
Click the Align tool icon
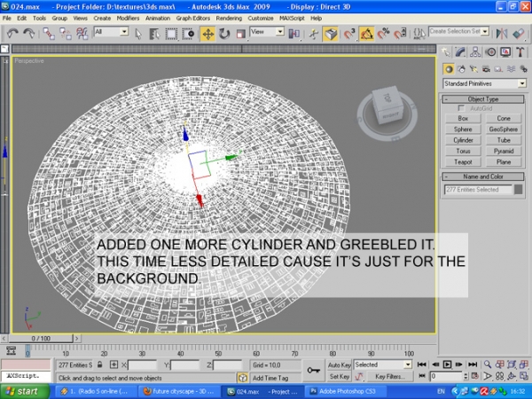point(519,34)
